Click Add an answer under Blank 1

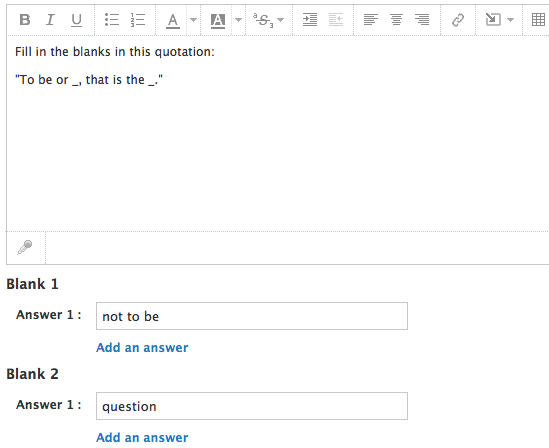(142, 348)
